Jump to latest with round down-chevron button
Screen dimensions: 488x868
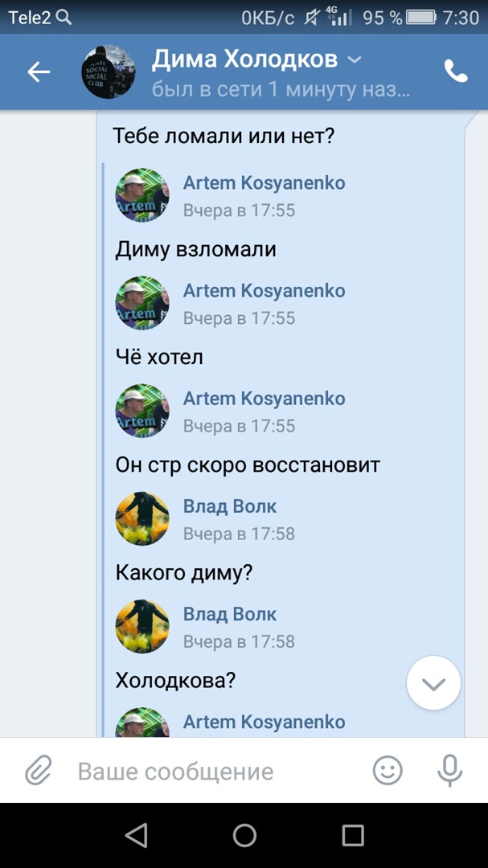[x=433, y=682]
